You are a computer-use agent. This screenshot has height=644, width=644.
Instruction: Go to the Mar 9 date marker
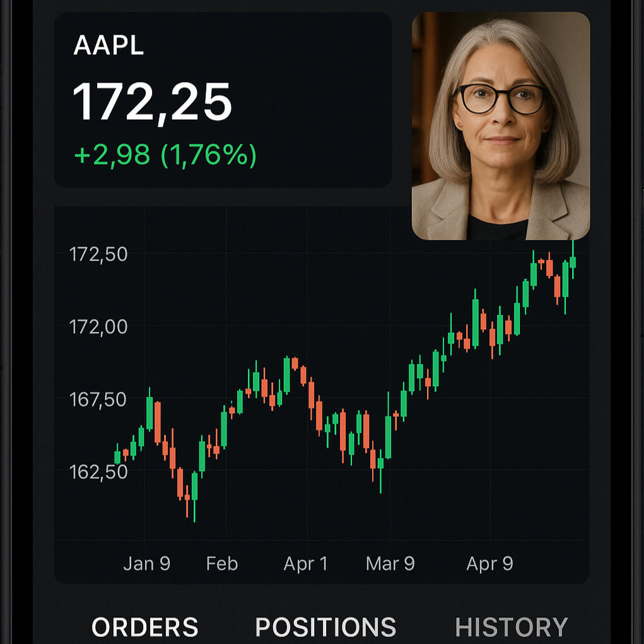(390, 563)
